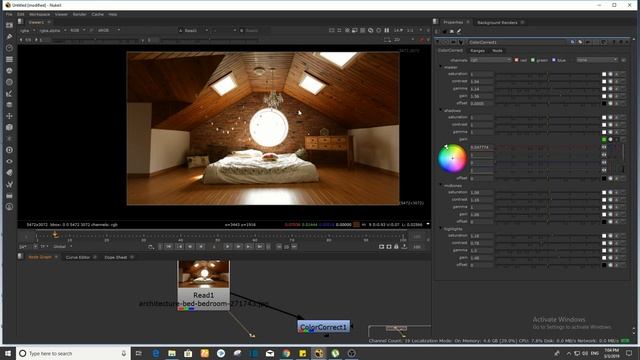
Task: Toggle the blue channel checkbox
Action: click(x=554, y=60)
